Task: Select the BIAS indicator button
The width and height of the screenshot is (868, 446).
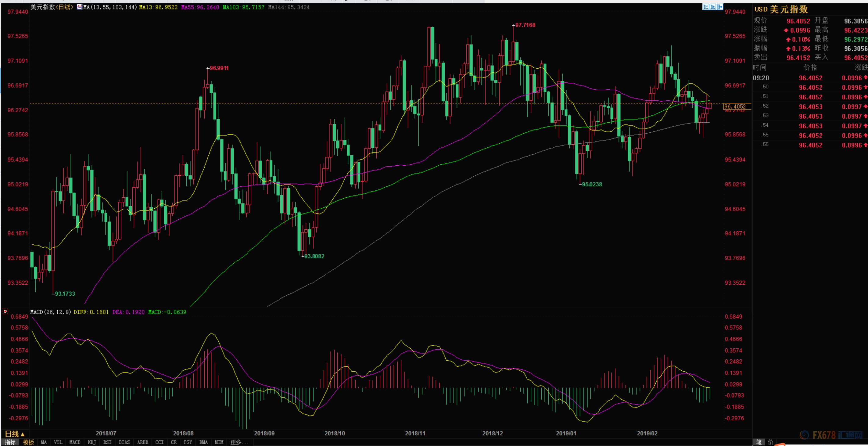Action: click(x=124, y=442)
